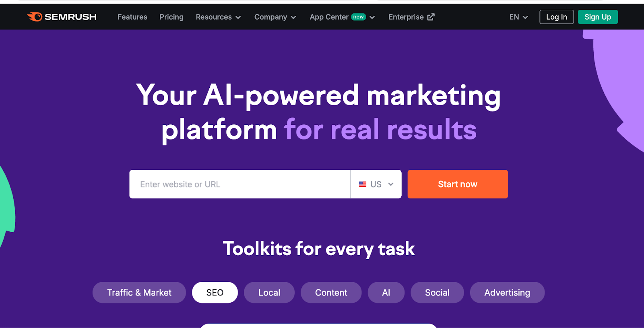Click the Sign Up button
Viewport: 644px width, 328px height.
coord(598,17)
